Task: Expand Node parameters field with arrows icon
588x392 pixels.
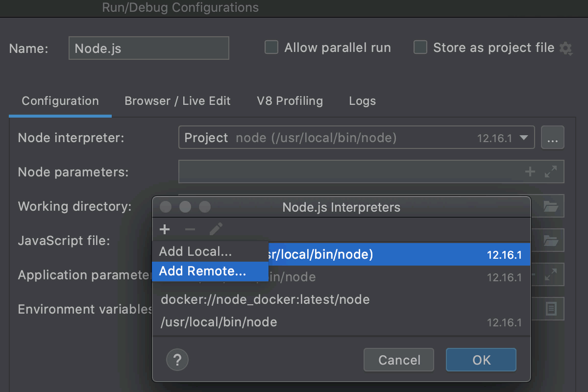Action: (552, 171)
